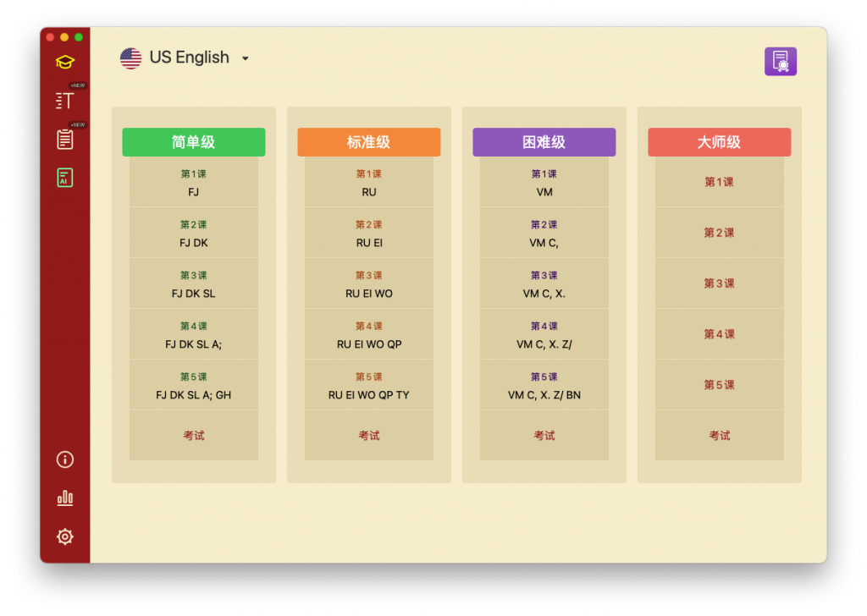Open 大师级 第5课 lesson
The image size is (867, 616).
click(x=720, y=385)
